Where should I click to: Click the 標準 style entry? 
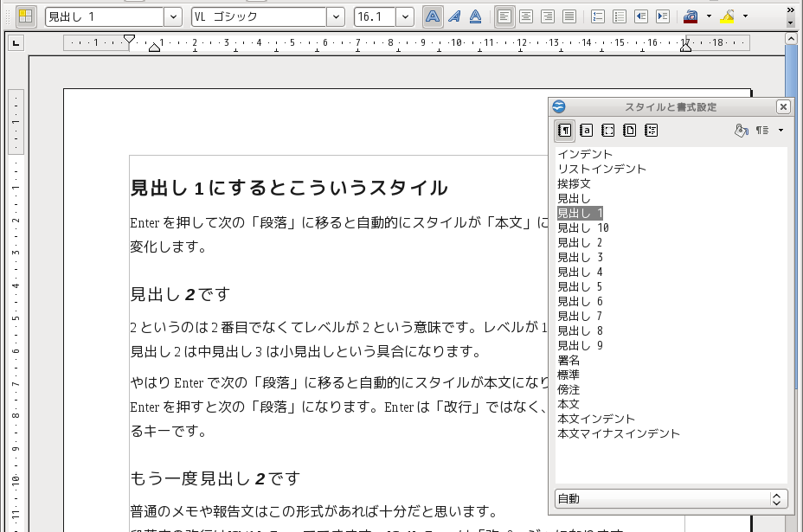[x=569, y=375]
